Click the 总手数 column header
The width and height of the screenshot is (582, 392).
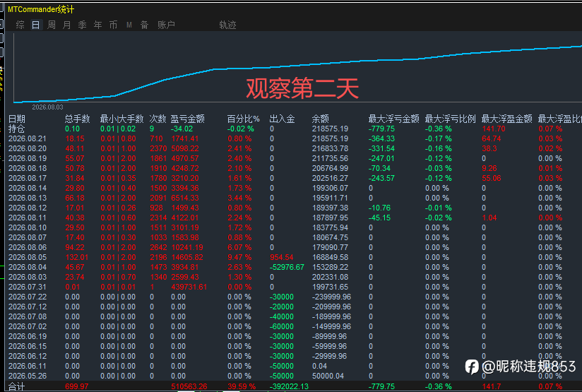[78, 119]
